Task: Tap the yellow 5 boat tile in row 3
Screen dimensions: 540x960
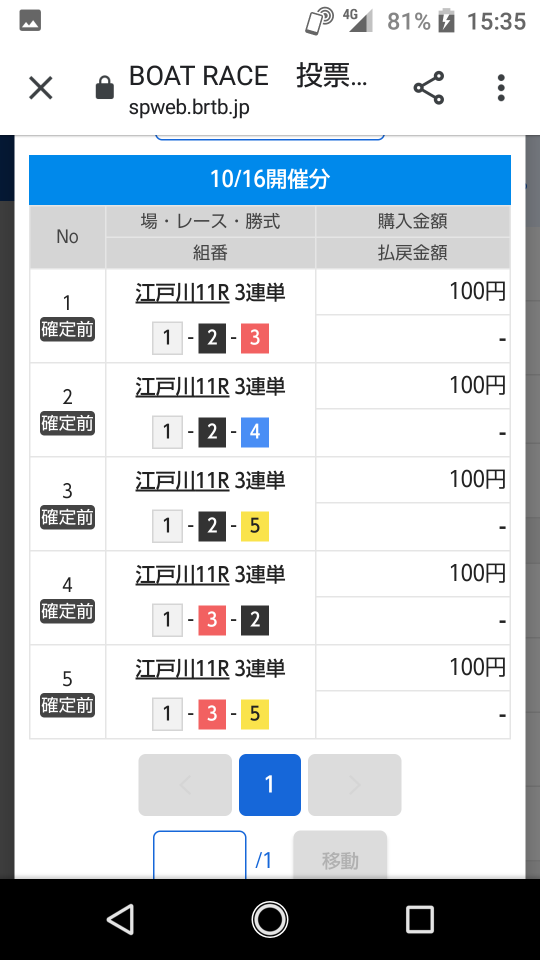Action: (x=255, y=526)
